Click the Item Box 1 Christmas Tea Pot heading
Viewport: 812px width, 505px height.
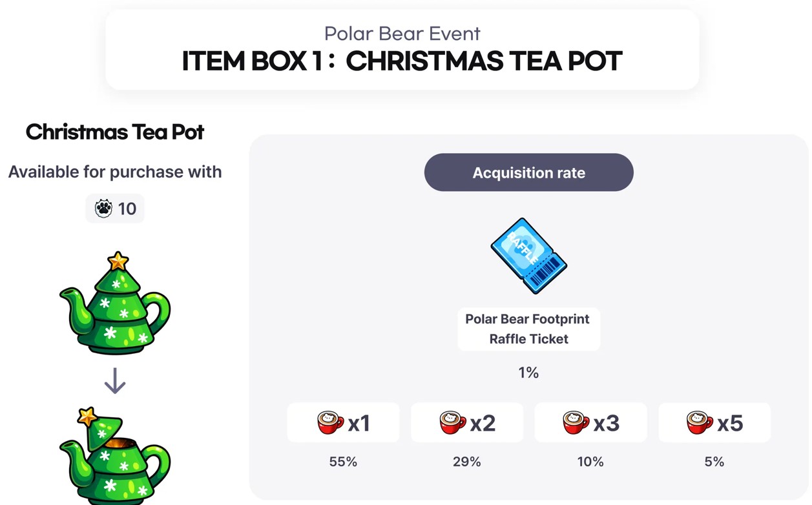point(402,61)
